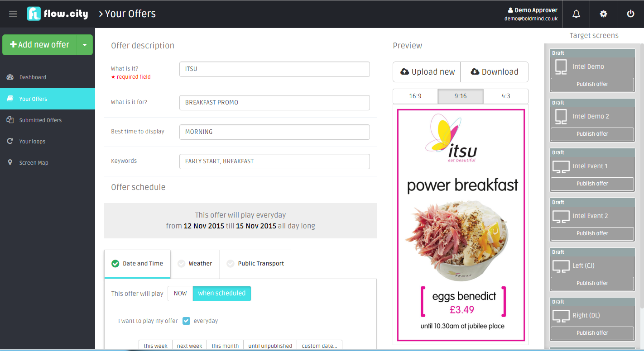Click the power logout icon
Screen dimensions: 644x351
pyautogui.click(x=630, y=14)
